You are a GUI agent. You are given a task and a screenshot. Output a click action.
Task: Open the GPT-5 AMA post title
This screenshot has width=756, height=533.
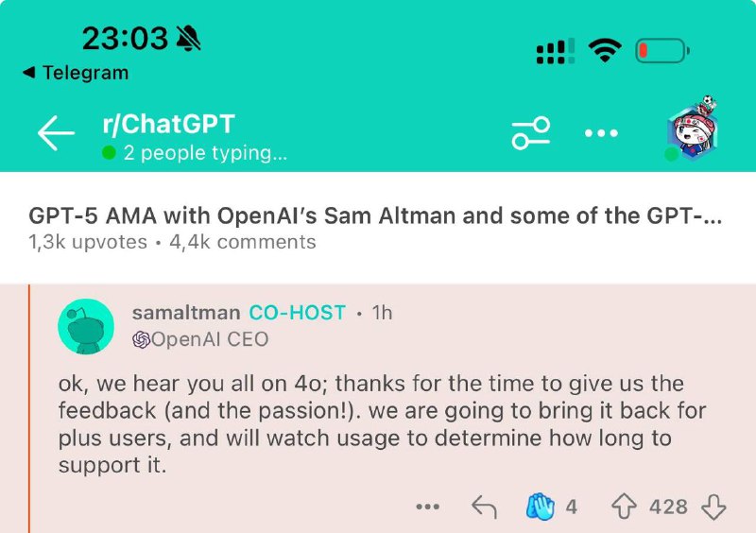[x=375, y=215]
